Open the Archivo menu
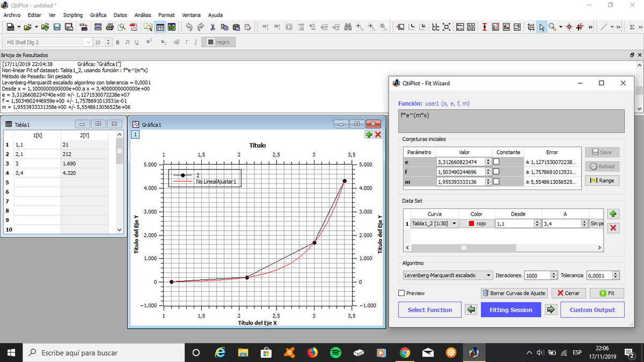Screen dimensions: 644x362 (x=12, y=14)
